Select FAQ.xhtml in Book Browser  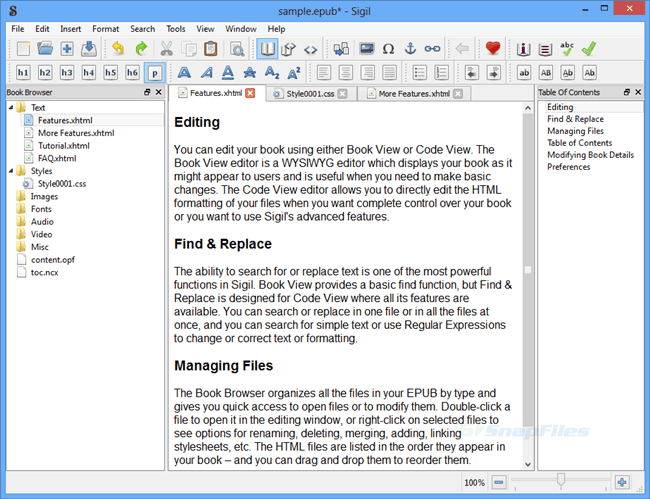point(57,158)
